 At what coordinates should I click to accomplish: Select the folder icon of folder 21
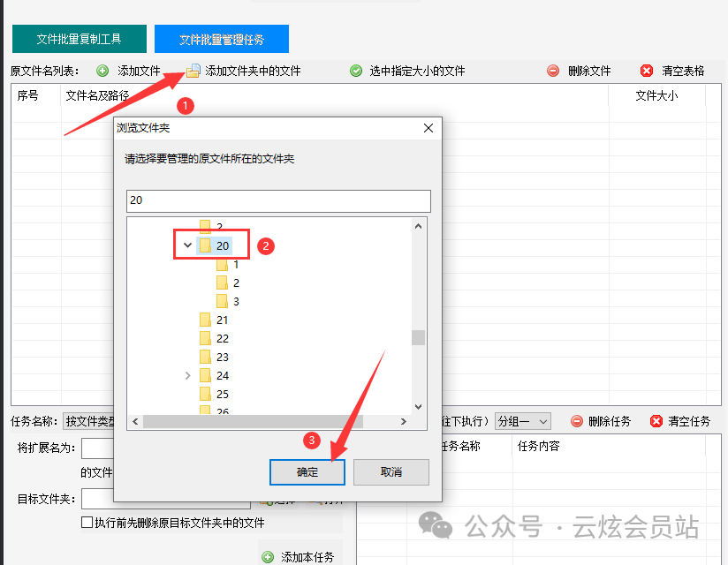click(205, 320)
